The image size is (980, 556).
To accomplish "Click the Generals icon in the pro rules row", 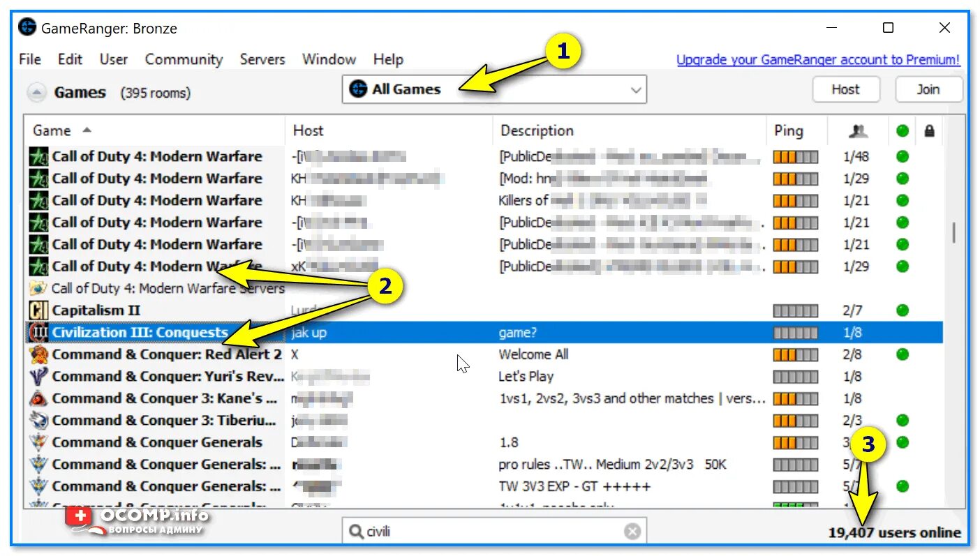I will click(38, 465).
